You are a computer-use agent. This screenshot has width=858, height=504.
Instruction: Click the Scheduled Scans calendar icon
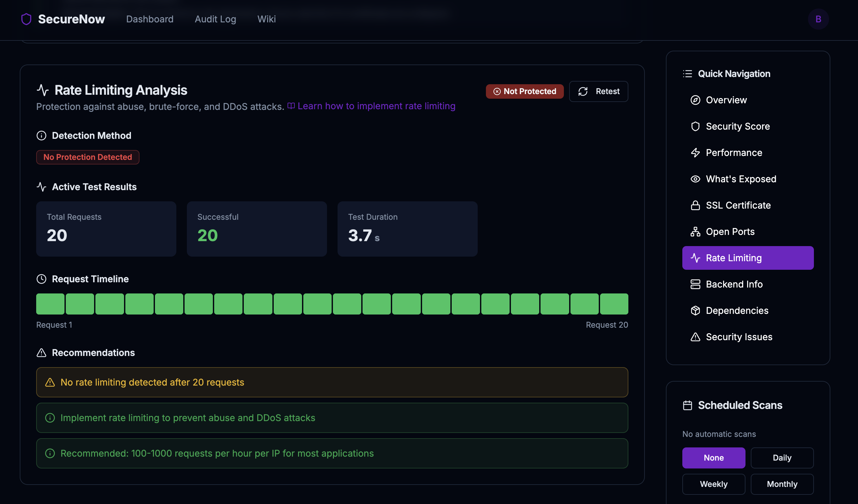(688, 405)
